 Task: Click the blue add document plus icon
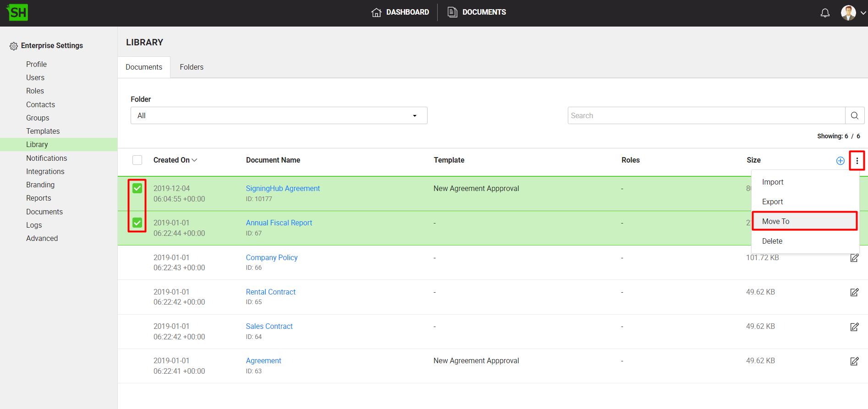840,161
